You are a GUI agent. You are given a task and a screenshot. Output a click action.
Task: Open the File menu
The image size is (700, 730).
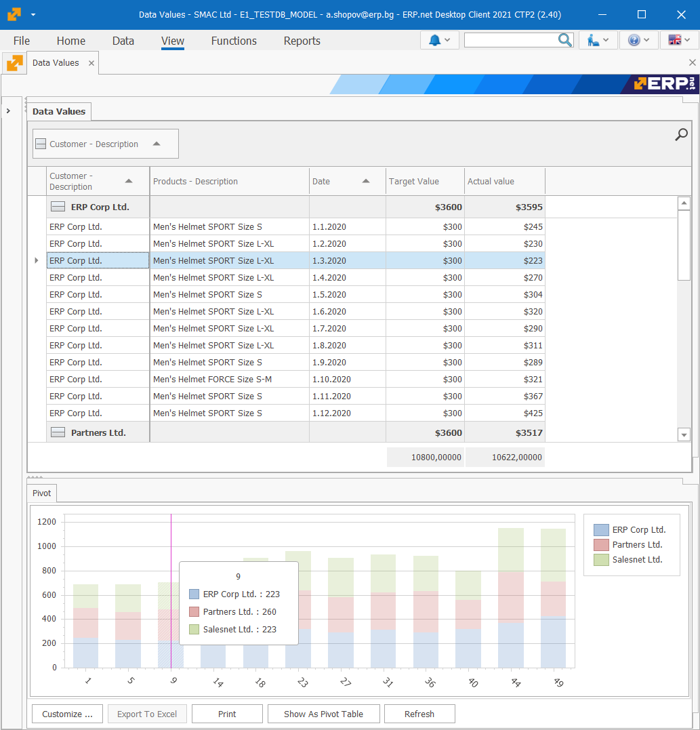[x=22, y=41]
